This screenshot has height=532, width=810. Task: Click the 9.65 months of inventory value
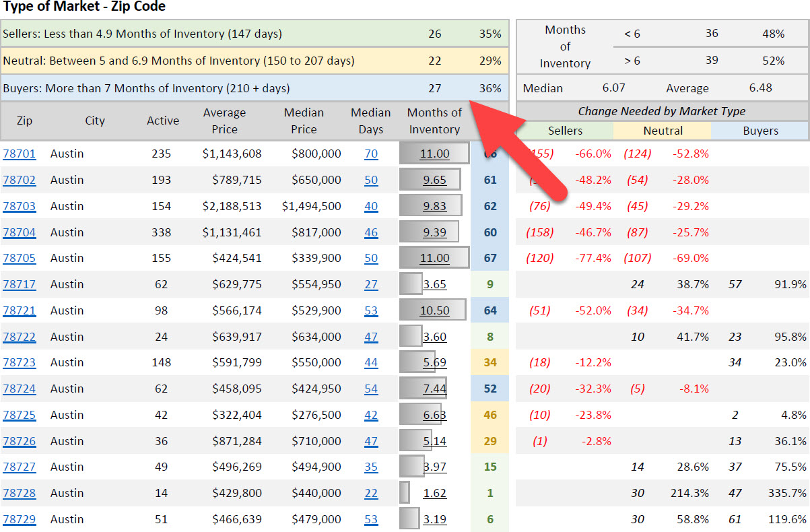pyautogui.click(x=434, y=180)
